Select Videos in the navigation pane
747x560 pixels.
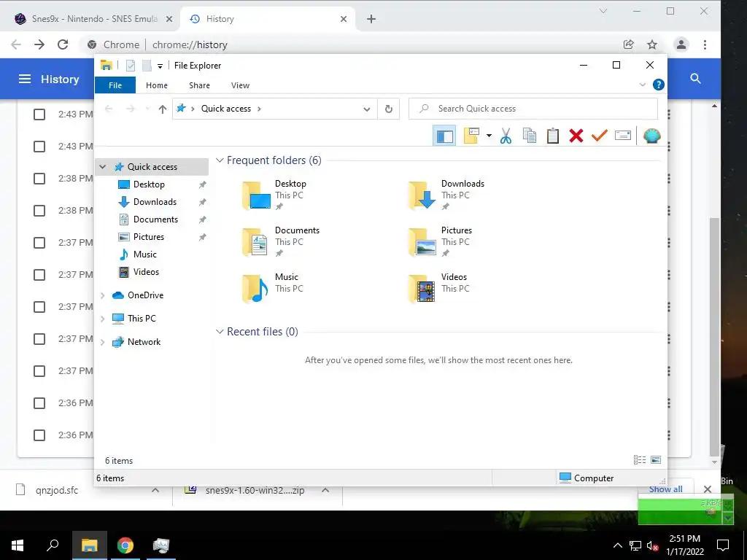pyautogui.click(x=146, y=272)
